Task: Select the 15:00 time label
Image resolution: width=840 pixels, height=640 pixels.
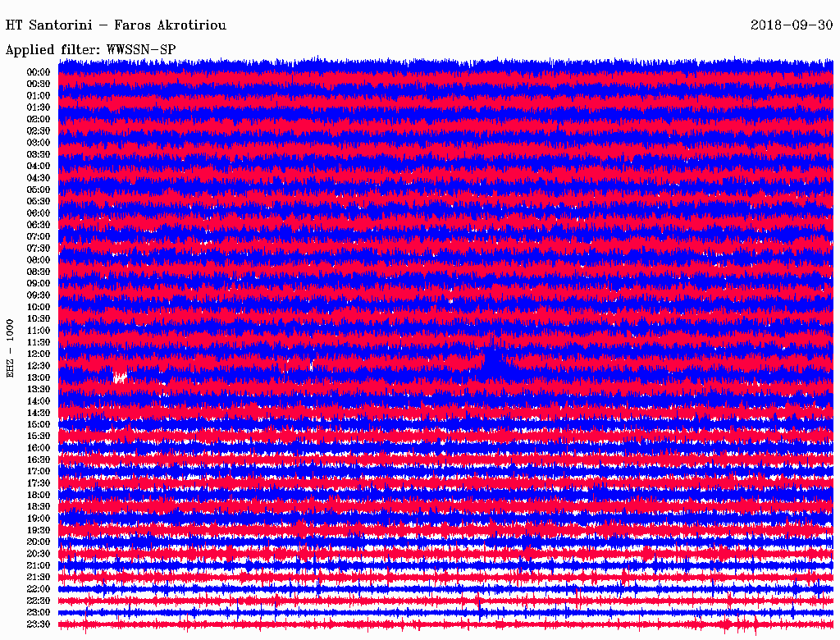Action: pos(39,424)
